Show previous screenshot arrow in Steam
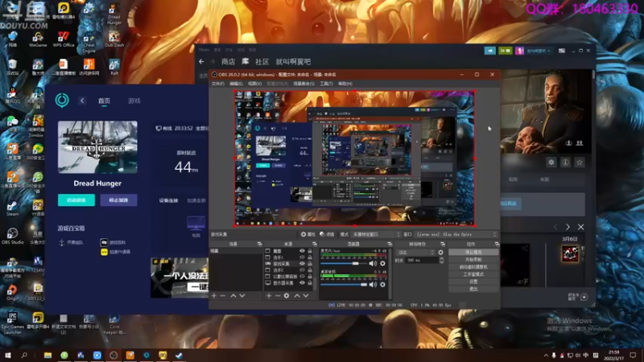The height and width of the screenshot is (362, 644). click(x=555, y=227)
